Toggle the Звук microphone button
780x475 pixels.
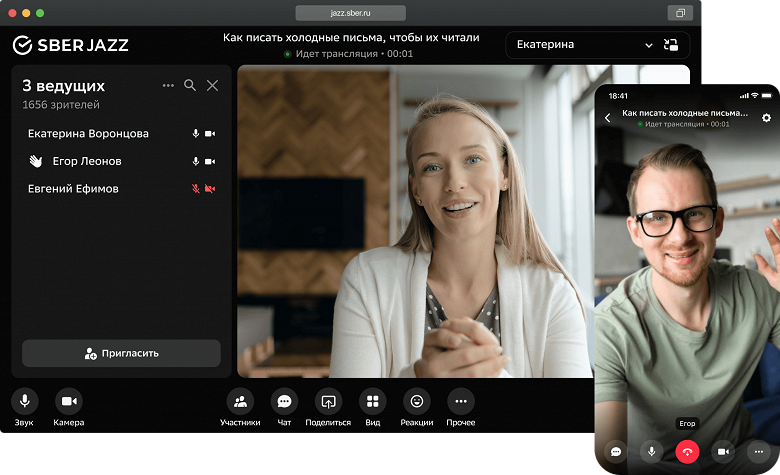tap(25, 402)
